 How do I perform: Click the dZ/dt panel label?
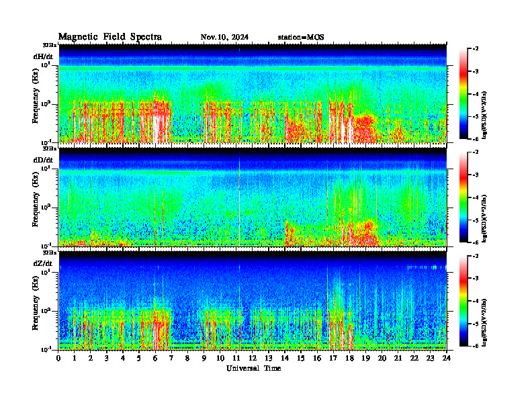[x=43, y=263]
